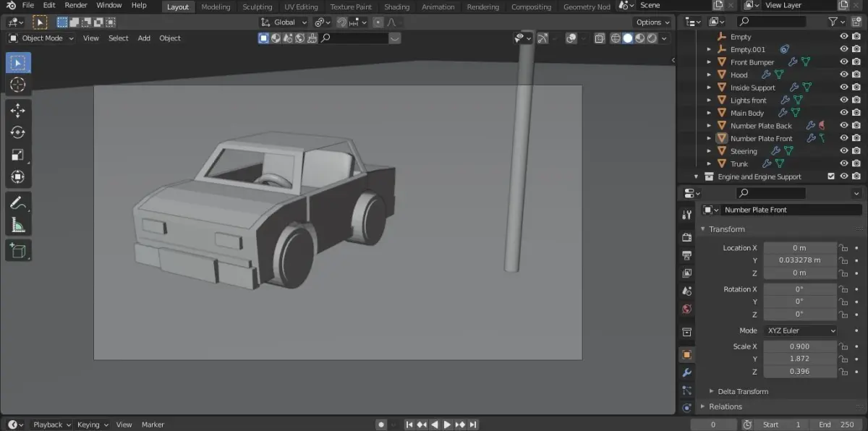
Task: Open the Playback popover in timeline
Action: 52,424
